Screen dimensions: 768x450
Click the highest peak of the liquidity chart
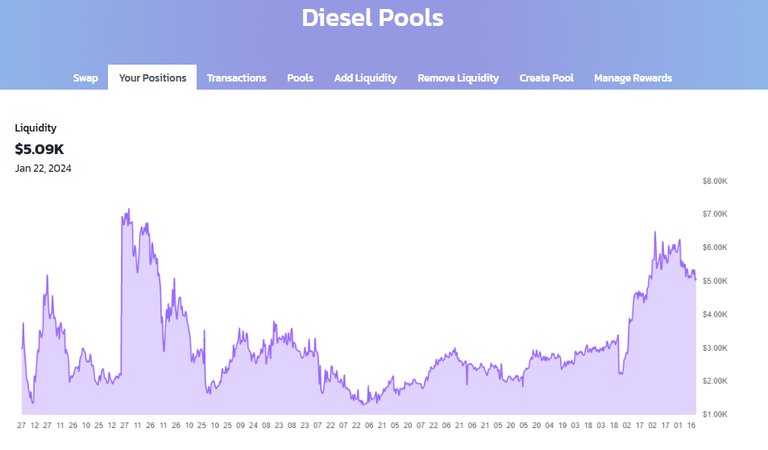click(x=129, y=210)
